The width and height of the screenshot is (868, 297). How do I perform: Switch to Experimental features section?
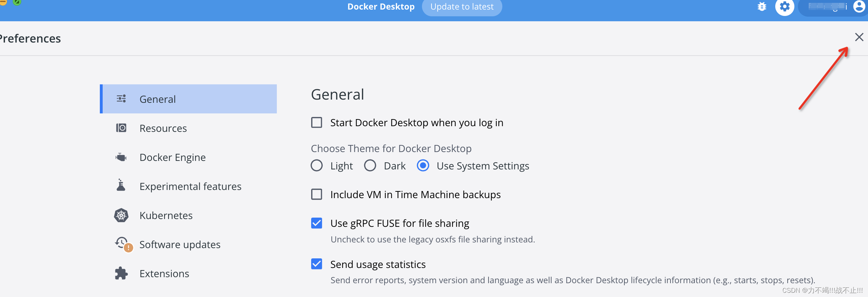pos(188,186)
